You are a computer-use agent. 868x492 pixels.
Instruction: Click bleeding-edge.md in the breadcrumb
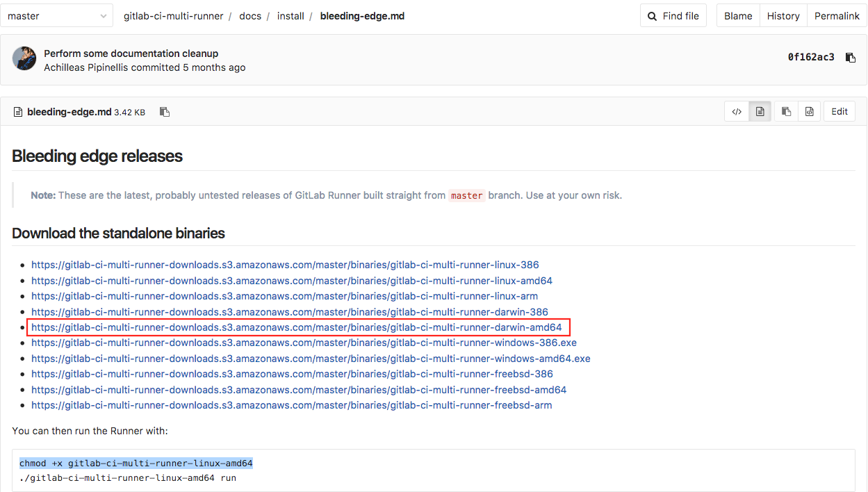coord(362,16)
